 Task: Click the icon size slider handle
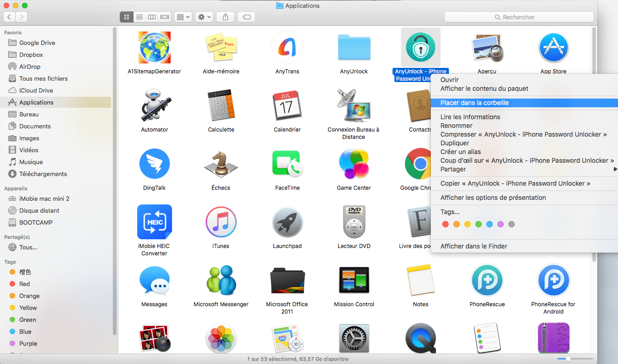568,358
